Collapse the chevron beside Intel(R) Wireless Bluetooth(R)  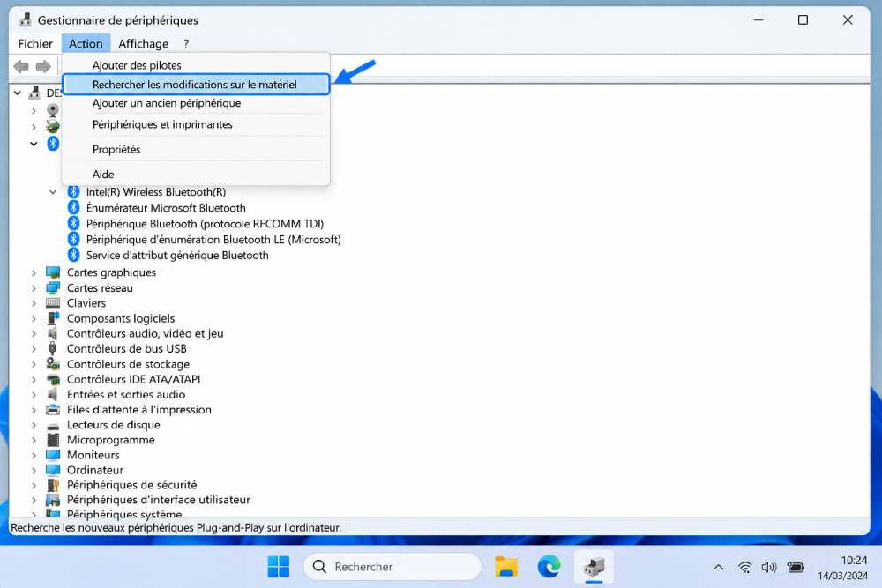click(53, 192)
